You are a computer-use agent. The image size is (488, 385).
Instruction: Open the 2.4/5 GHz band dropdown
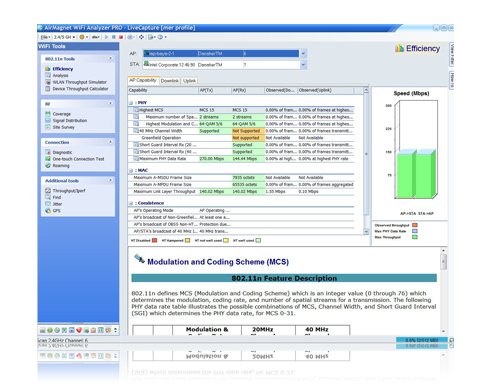[65, 37]
